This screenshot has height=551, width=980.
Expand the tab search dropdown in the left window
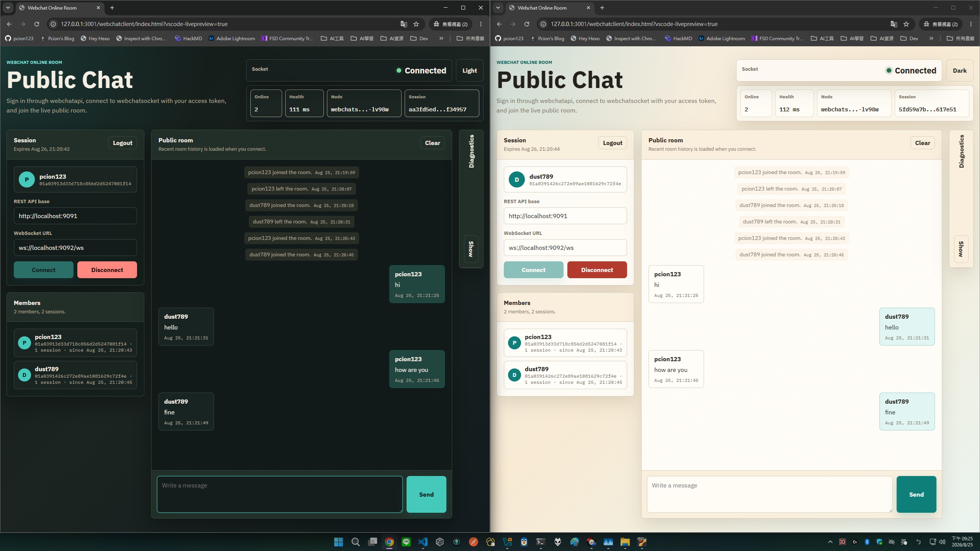tap(8, 8)
